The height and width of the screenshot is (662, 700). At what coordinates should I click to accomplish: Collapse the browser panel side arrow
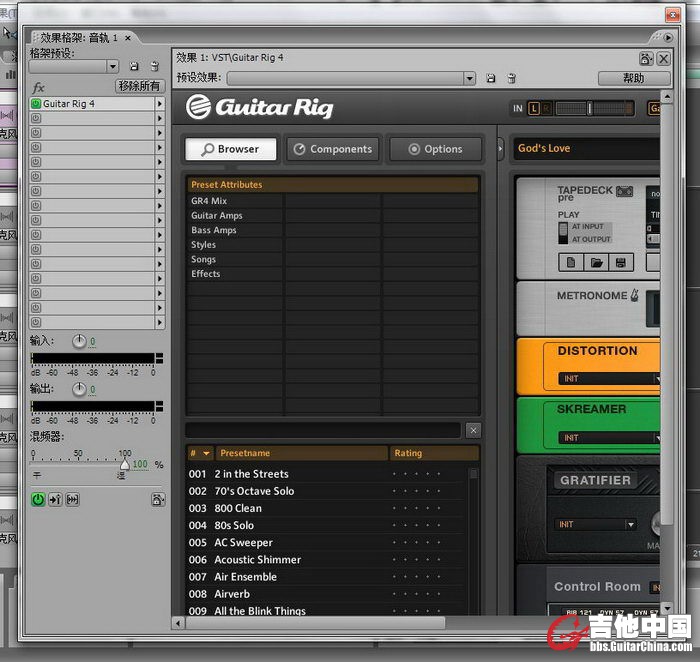tap(500, 149)
